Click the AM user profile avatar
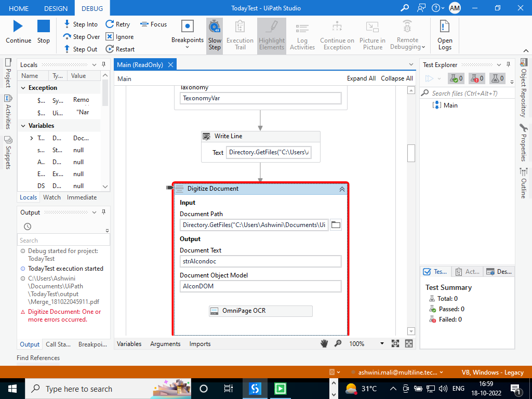The width and height of the screenshot is (532, 399). 455,8
